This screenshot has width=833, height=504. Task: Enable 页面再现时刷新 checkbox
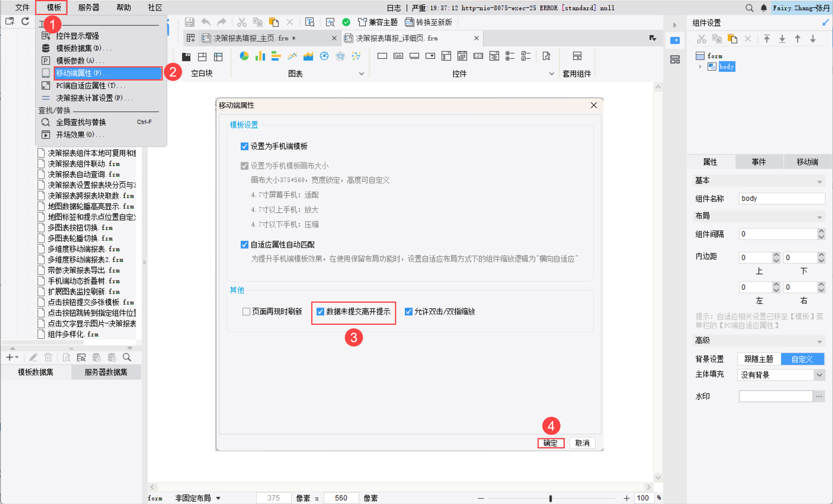[x=246, y=312]
